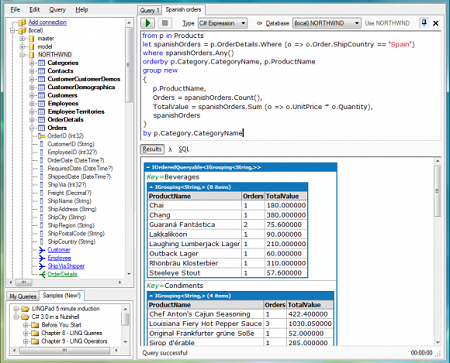Screen dimensions: 450x363
Task: Expand the Chapter 9 - LINQ Operators folder
Action: (x=26, y=341)
